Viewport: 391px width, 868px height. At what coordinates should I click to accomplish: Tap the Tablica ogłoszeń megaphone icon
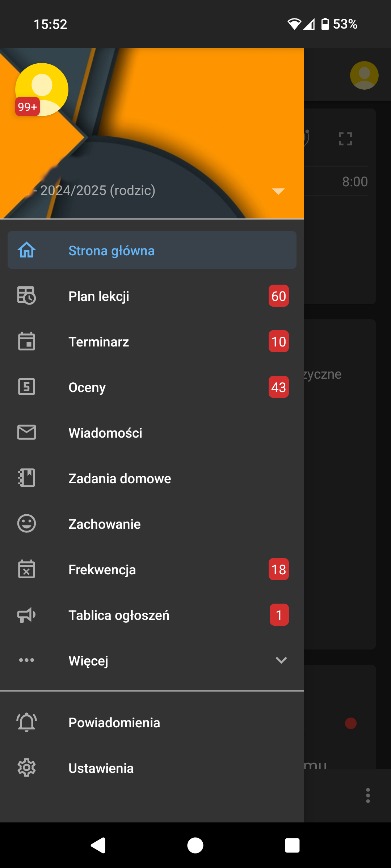click(x=26, y=615)
